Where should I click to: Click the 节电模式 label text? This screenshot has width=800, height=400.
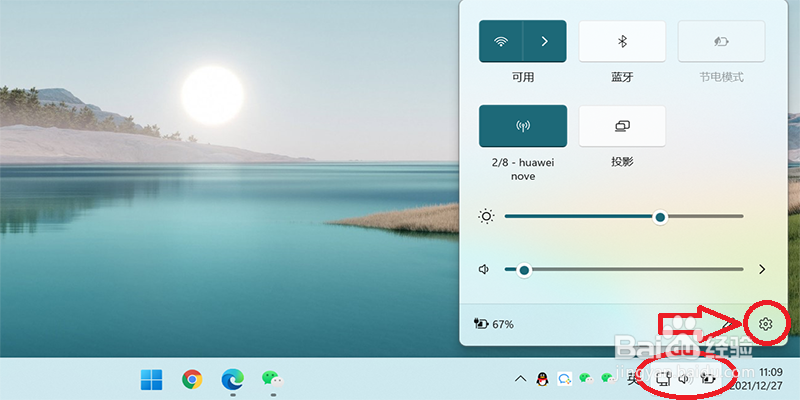pyautogui.click(x=721, y=78)
